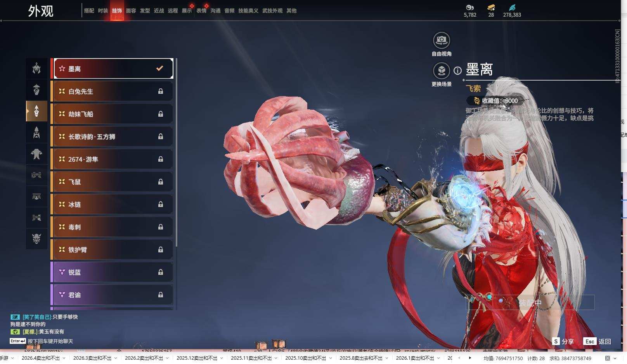Screen dimensions: 627x364
Task: Open dropdown on 2025.12卖出和不出 sheet tab
Action: [221, 358]
